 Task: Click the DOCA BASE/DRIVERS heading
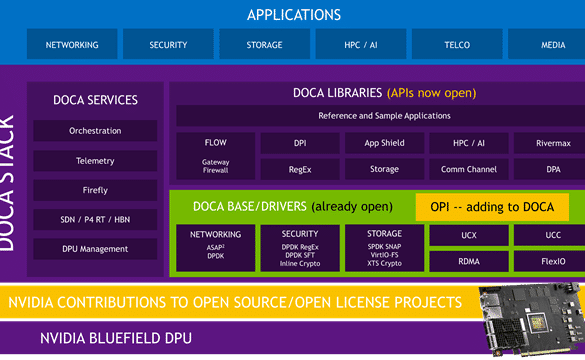tap(250, 206)
